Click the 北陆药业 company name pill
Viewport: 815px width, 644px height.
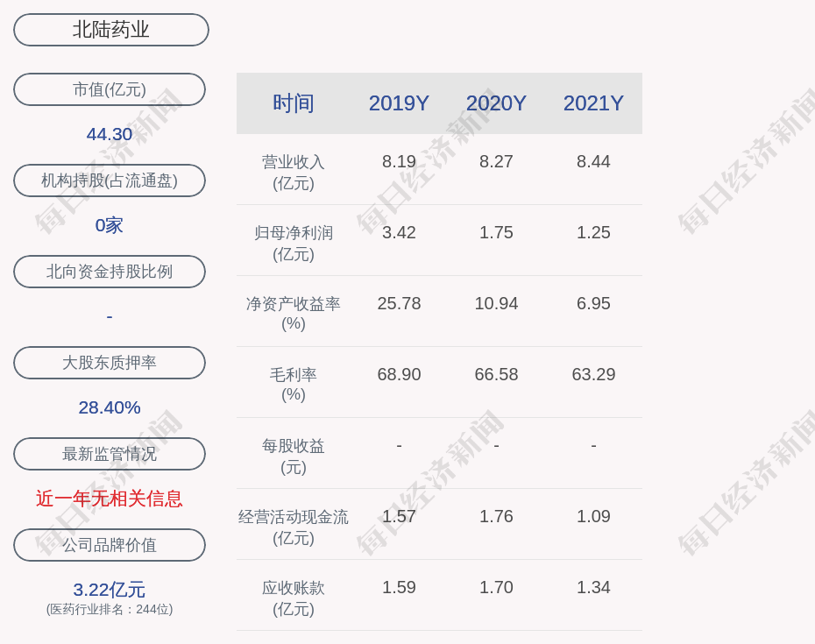coord(110,30)
